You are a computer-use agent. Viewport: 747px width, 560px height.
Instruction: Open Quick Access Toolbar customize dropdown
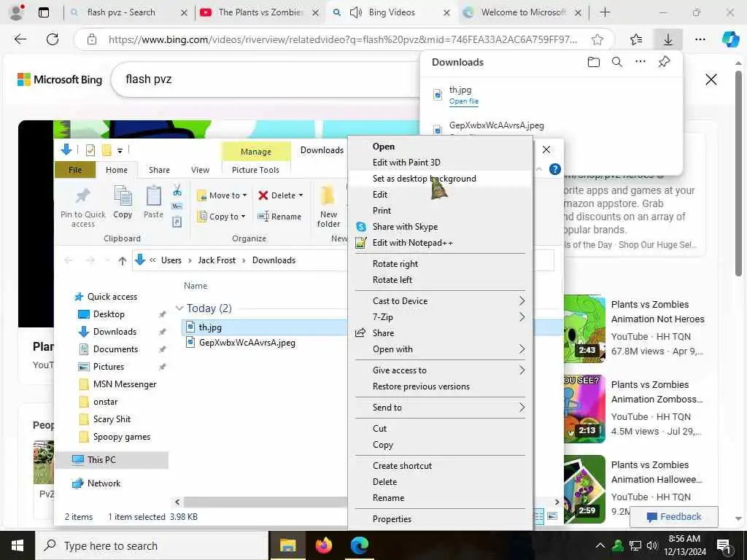[x=120, y=151]
